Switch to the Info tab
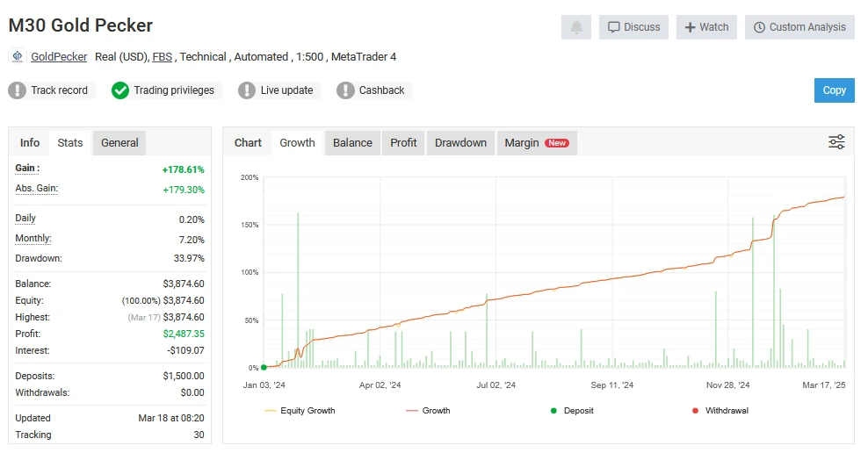 point(30,143)
